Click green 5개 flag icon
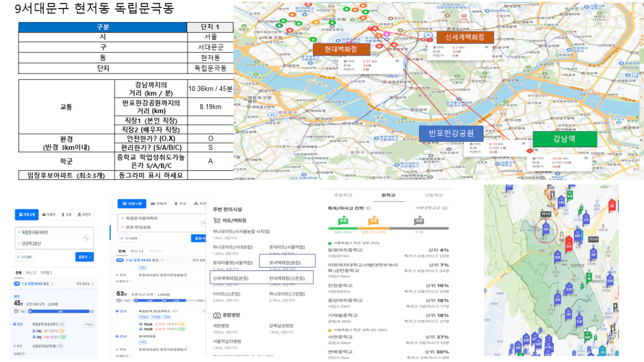The width and height of the screenshot is (644, 362). coord(343,220)
